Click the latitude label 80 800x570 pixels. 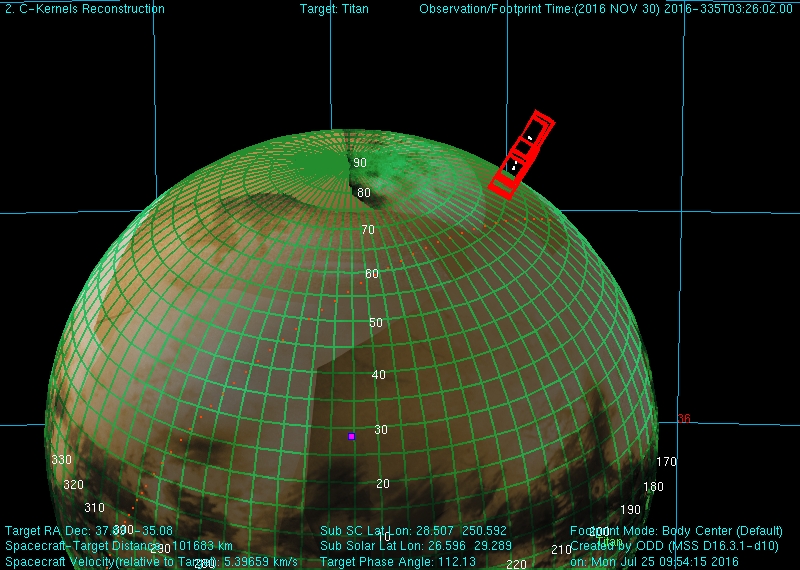tap(364, 193)
